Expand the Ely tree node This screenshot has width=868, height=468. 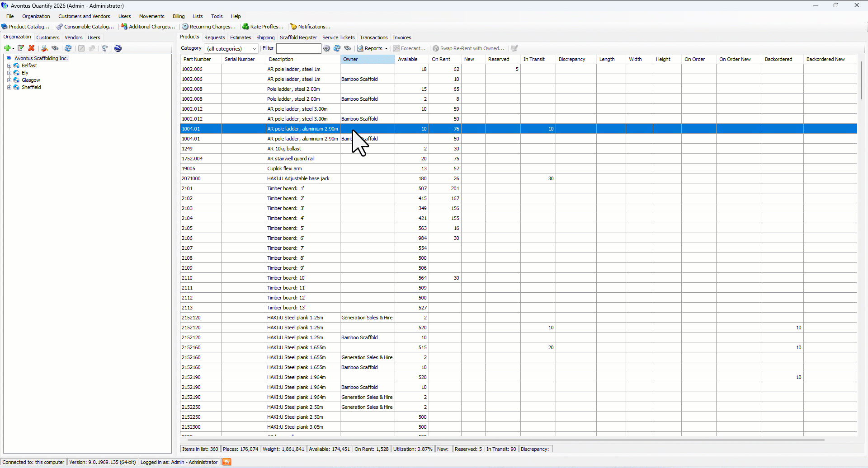9,73
